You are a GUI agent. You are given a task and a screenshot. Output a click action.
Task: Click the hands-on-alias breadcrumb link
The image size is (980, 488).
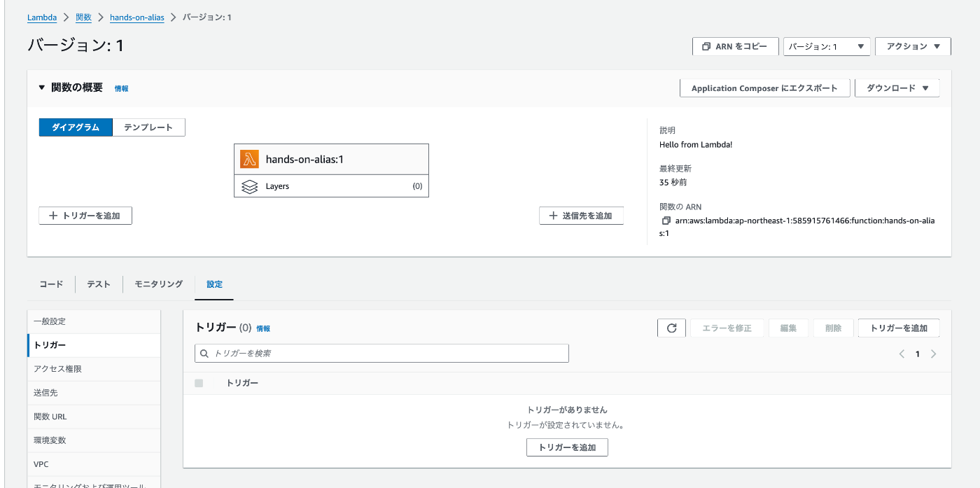137,17
